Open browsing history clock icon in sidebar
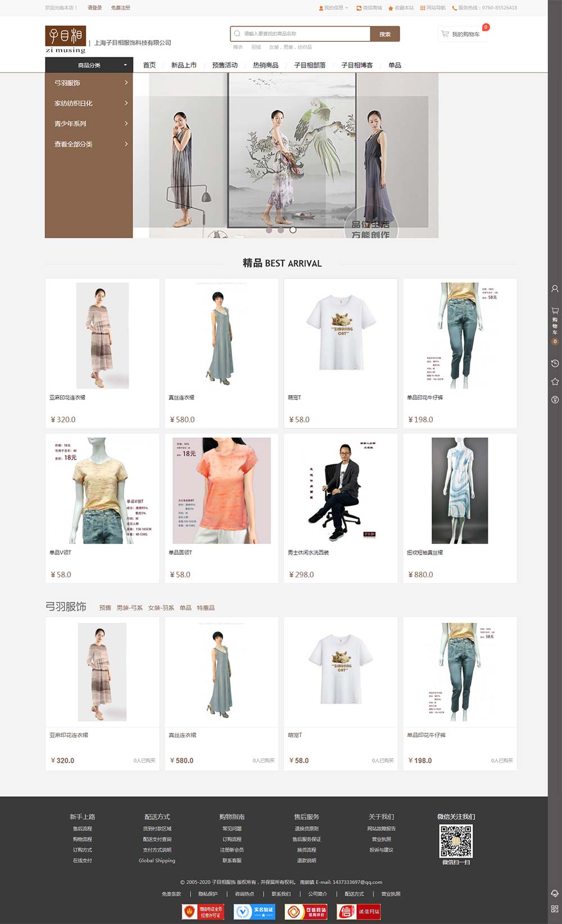Viewport: 562px width, 924px height. point(555,363)
